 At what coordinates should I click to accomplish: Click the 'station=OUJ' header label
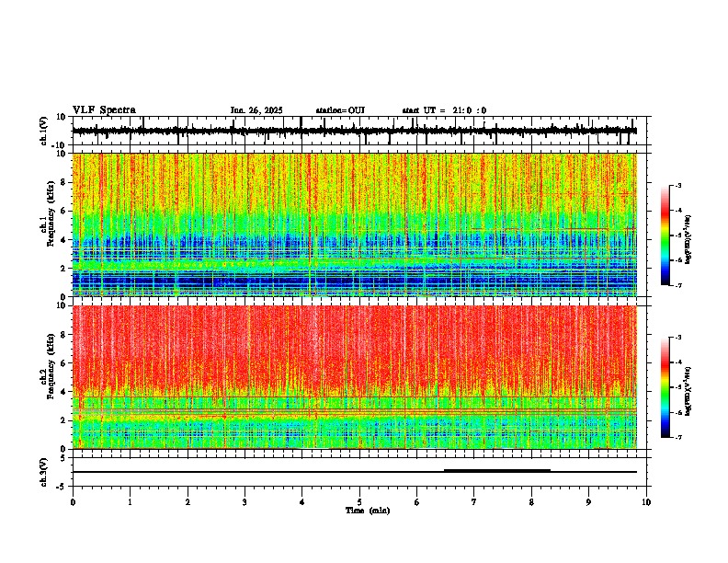click(x=340, y=110)
